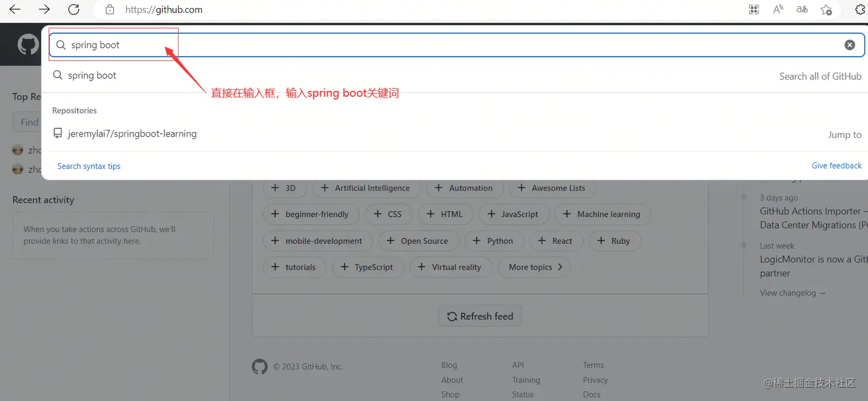Click the translate page icon
The width and height of the screenshot is (868, 401).
(x=802, y=9)
